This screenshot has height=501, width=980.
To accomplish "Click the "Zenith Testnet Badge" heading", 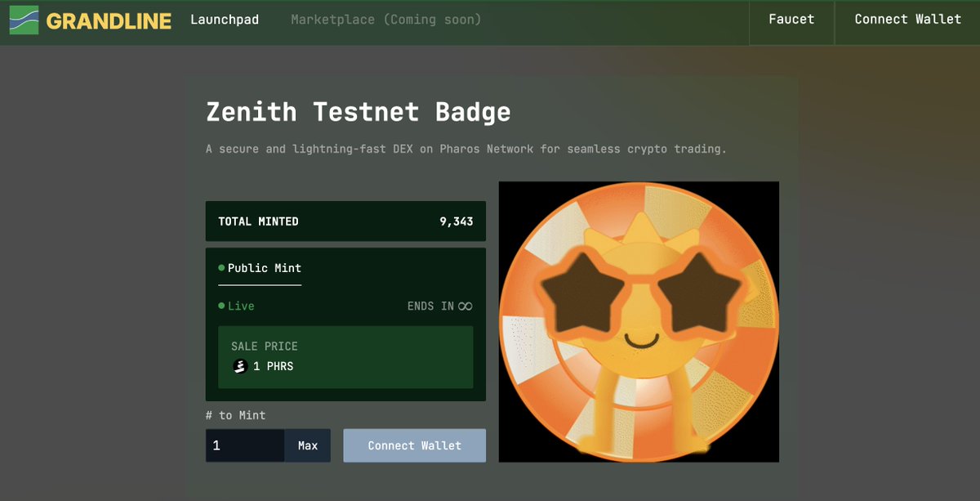I will (x=359, y=111).
